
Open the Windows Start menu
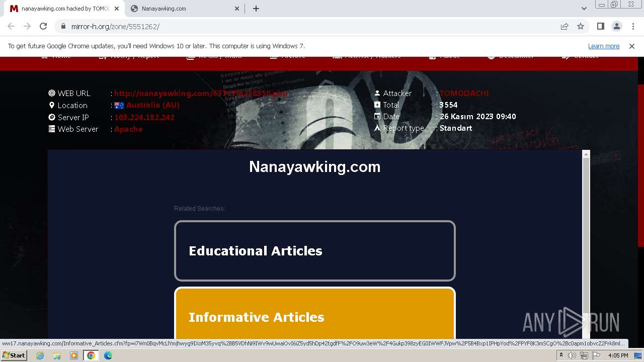click(x=14, y=355)
